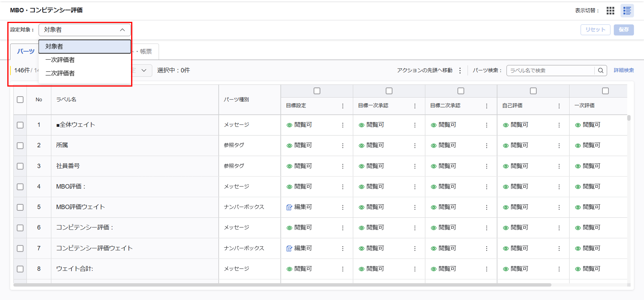Viewport: 644px width, 300px height.
Task: Click 閲覧可 eye icon in 所属 row 目標設定
Action: point(289,146)
